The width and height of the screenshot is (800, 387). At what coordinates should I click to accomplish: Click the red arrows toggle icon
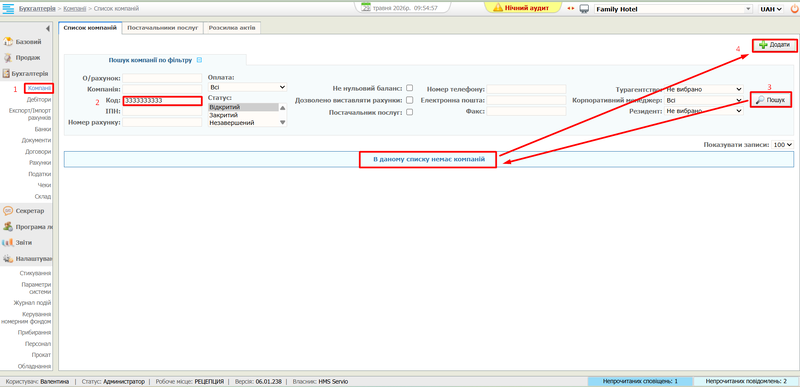570,9
